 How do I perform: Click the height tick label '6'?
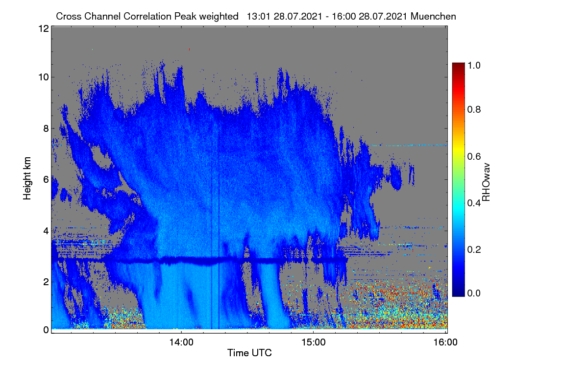46,179
